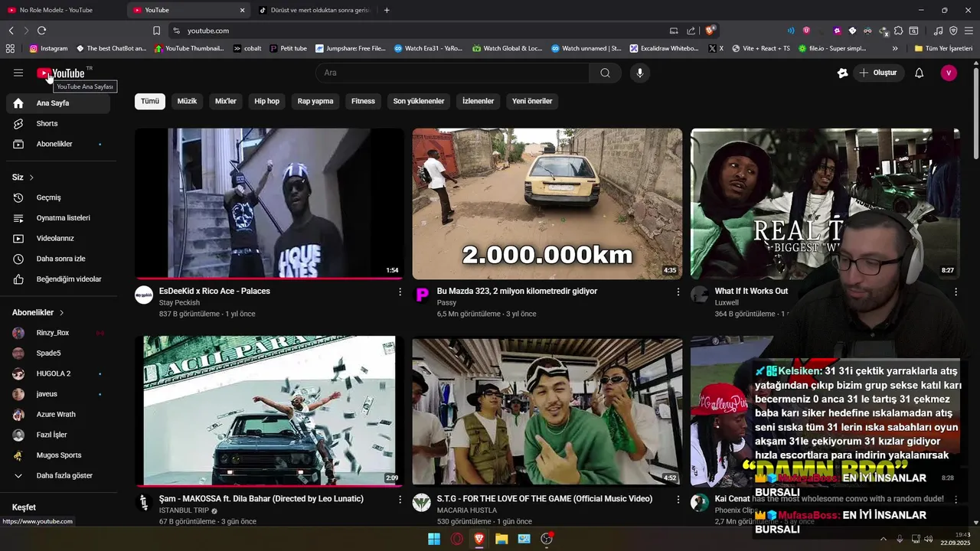Open Beğendiğim videolar liked videos
Screen dimensions: 980x551
pyautogui.click(x=58, y=279)
